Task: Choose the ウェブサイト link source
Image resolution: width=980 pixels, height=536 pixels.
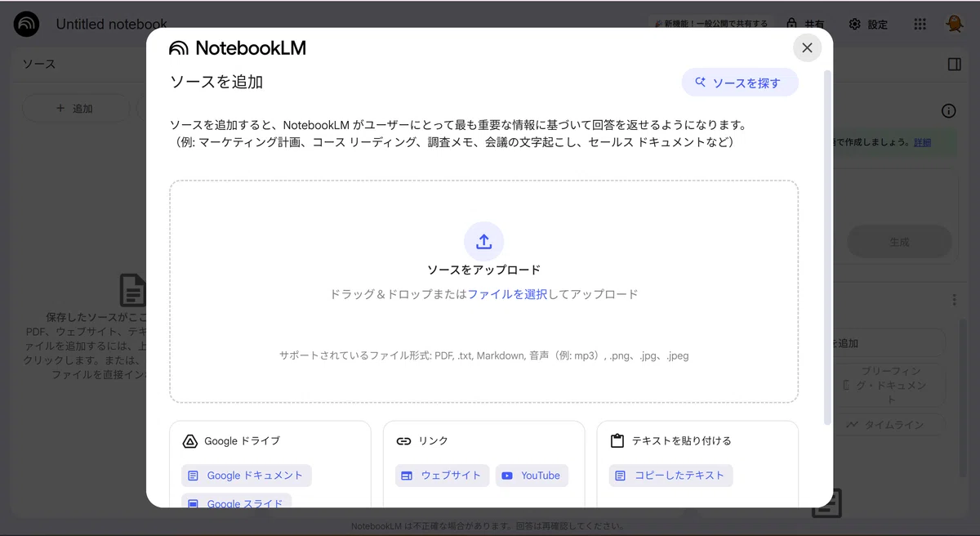Action: click(x=443, y=476)
